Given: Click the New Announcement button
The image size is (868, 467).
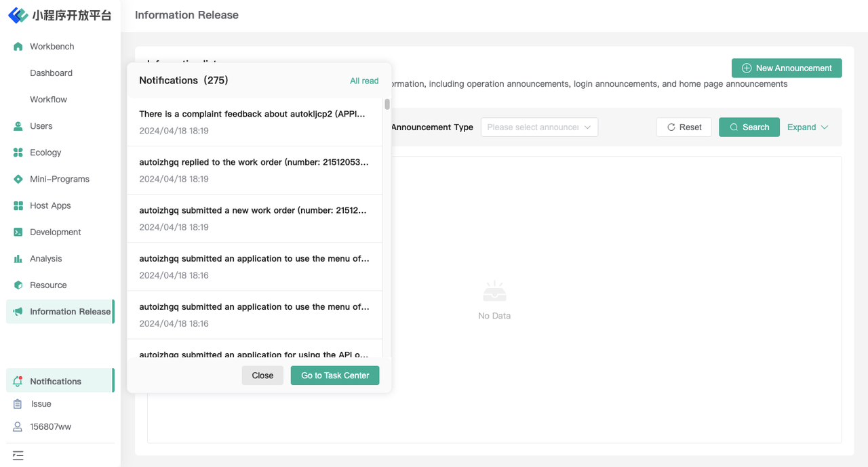Looking at the screenshot, I should pyautogui.click(x=787, y=68).
